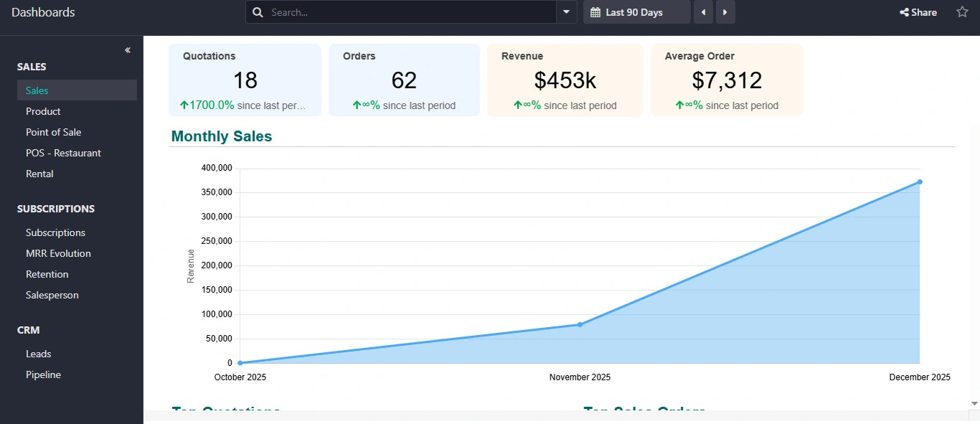Go to the previous date period arrow
980x424 pixels.
pos(703,12)
